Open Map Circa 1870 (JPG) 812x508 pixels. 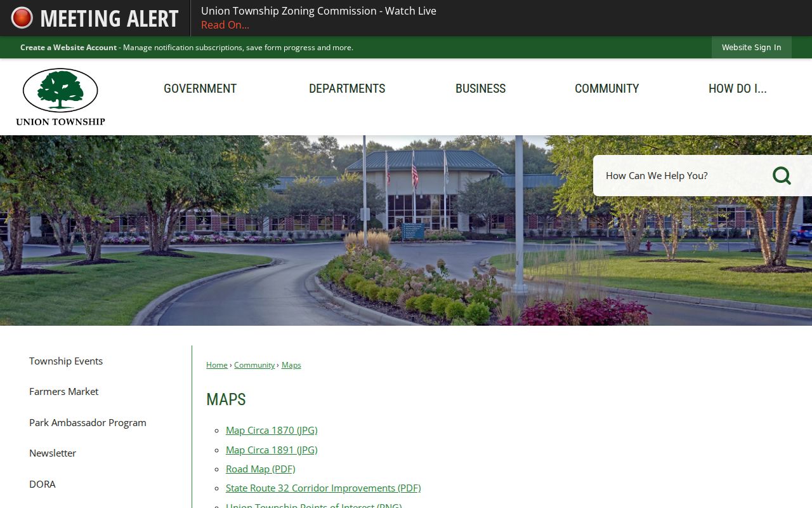[x=272, y=431]
